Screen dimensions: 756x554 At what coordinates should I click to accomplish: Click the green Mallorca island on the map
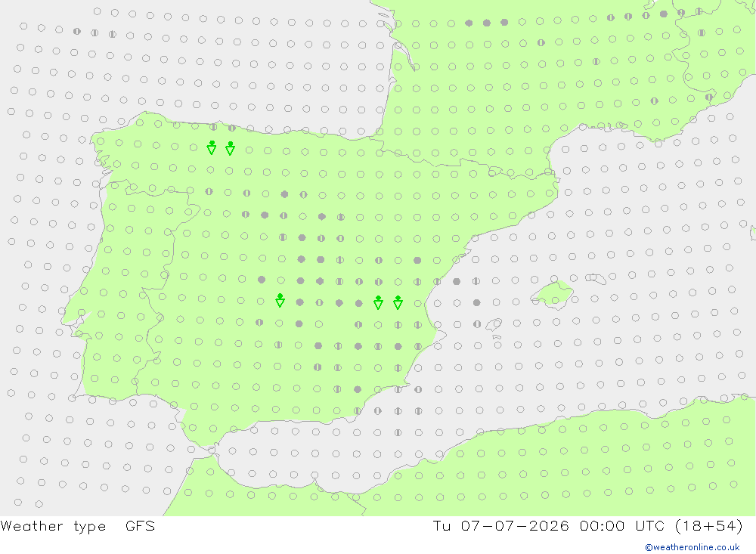pyautogui.click(x=553, y=294)
